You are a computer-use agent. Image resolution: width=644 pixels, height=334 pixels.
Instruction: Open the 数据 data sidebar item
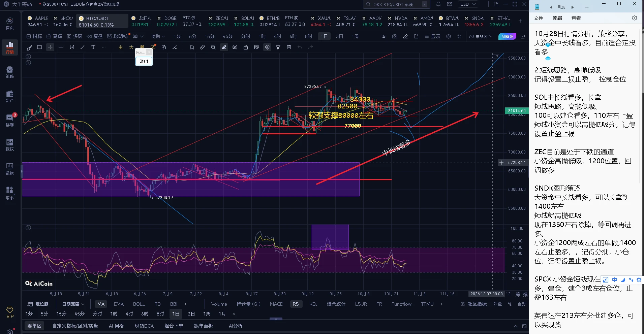(10, 169)
